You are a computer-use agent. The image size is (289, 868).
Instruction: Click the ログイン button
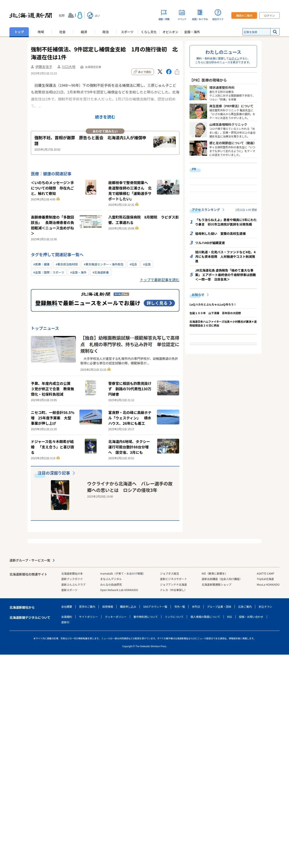[269, 16]
